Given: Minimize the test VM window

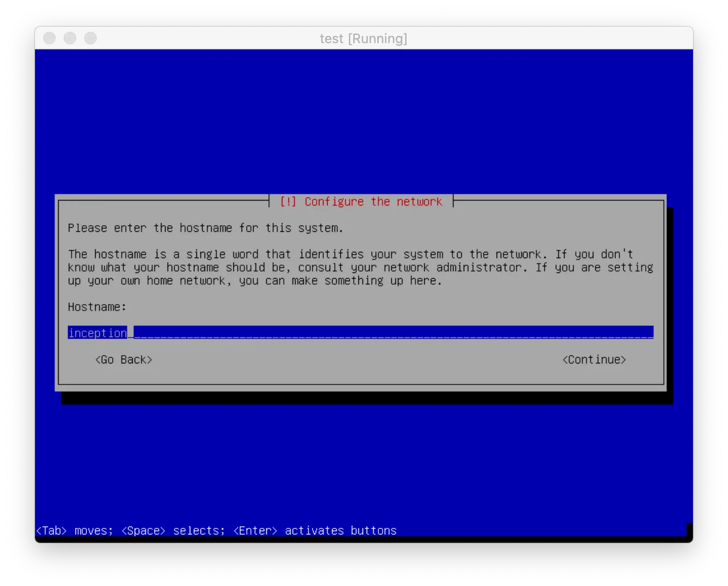Looking at the screenshot, I should pyautogui.click(x=70, y=38).
